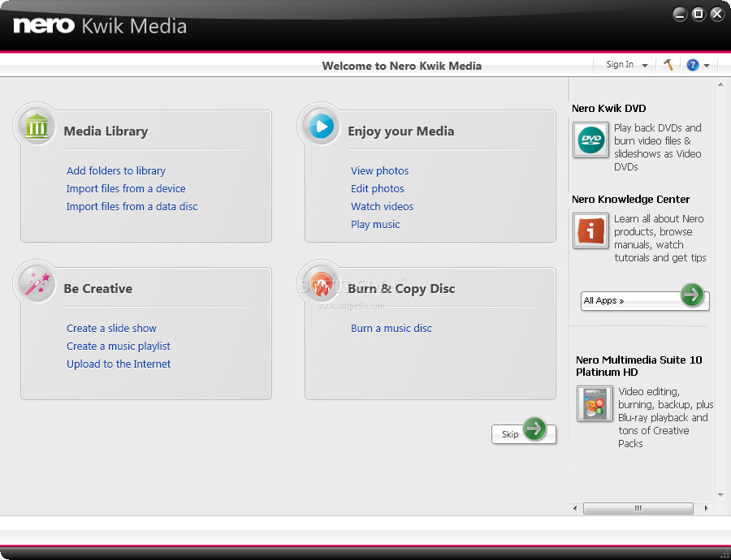
Task: Open options with the hammer tool icon
Action: tap(668, 65)
